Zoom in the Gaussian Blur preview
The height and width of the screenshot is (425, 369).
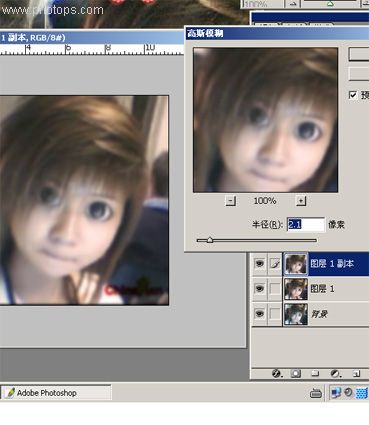301,201
